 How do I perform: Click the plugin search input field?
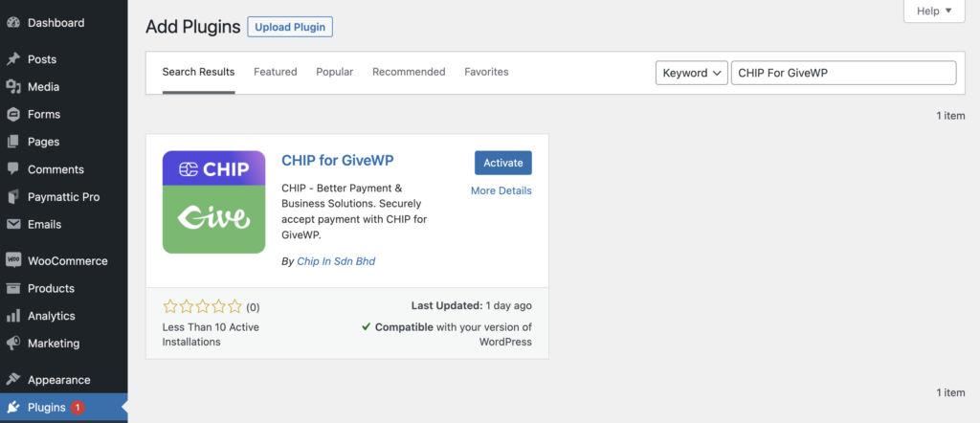[x=844, y=73]
